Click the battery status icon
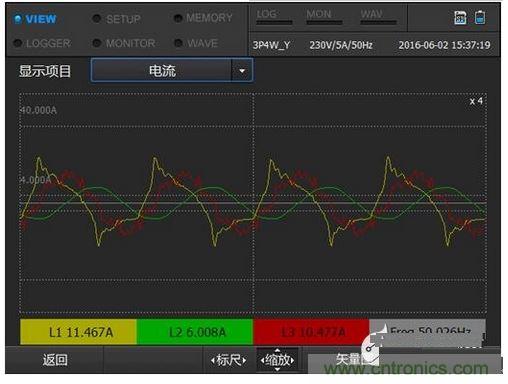This screenshot has height=384, width=508. coord(480,17)
